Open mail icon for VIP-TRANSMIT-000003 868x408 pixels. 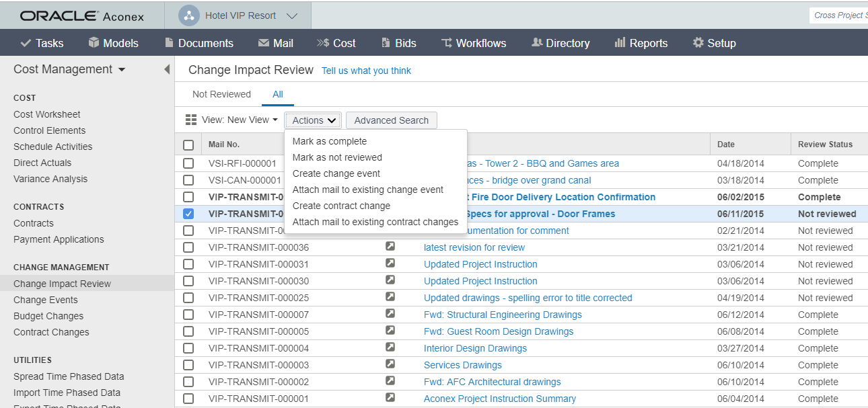(390, 364)
